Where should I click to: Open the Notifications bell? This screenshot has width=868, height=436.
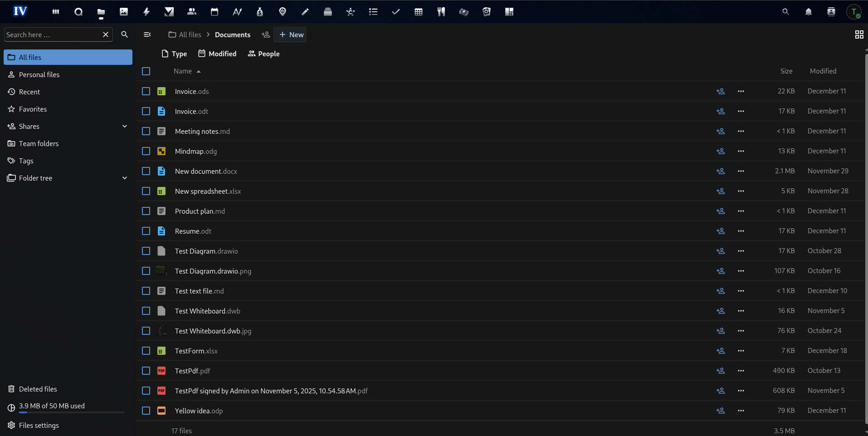(809, 11)
